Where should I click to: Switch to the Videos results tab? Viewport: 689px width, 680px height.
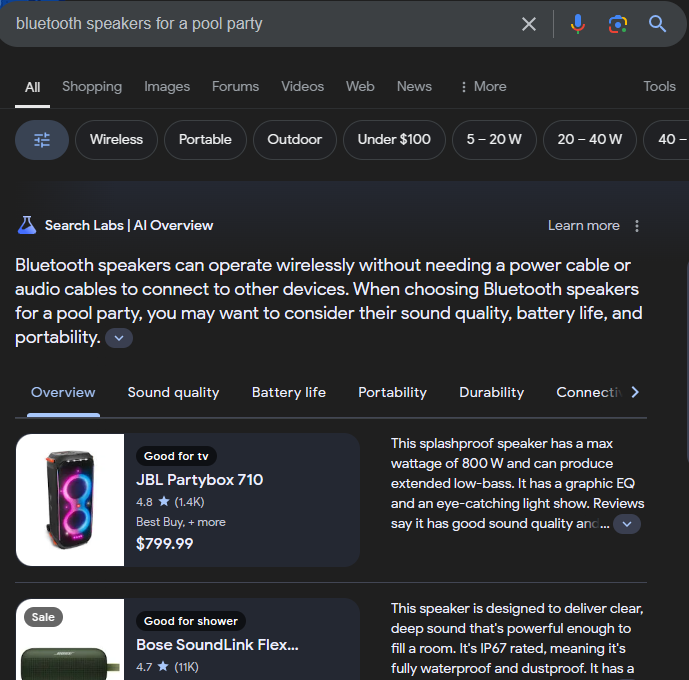click(302, 87)
